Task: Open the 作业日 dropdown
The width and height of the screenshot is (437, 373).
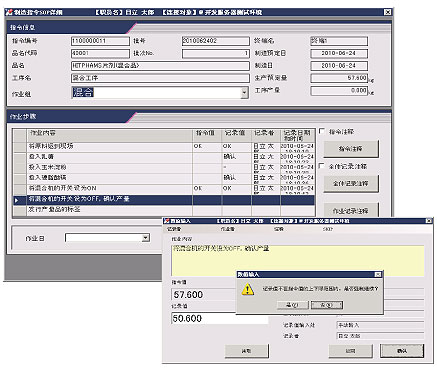Action: 146,238
